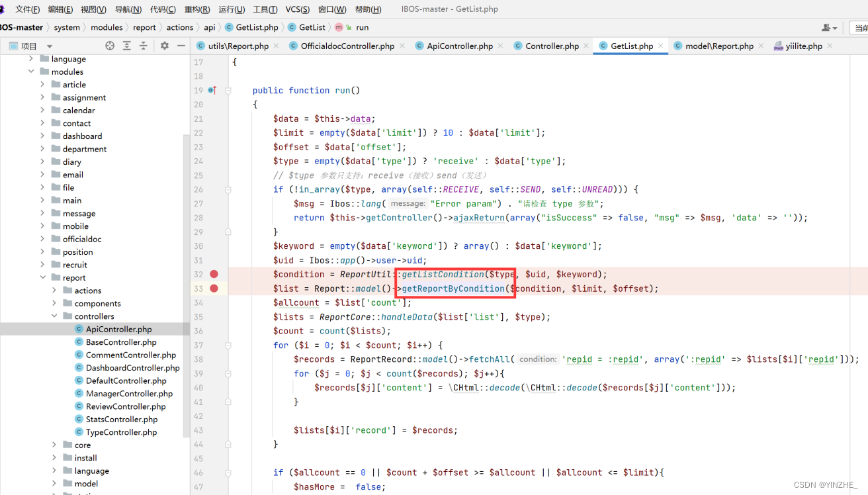The height and width of the screenshot is (495, 868).
Task: Click the override gutter icon at line 19
Action: (212, 90)
